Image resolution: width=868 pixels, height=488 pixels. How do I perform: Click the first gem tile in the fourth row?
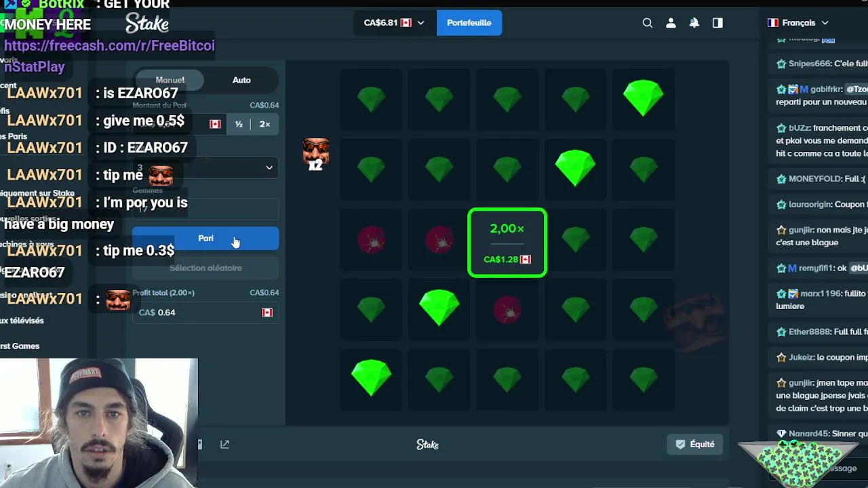(372, 310)
